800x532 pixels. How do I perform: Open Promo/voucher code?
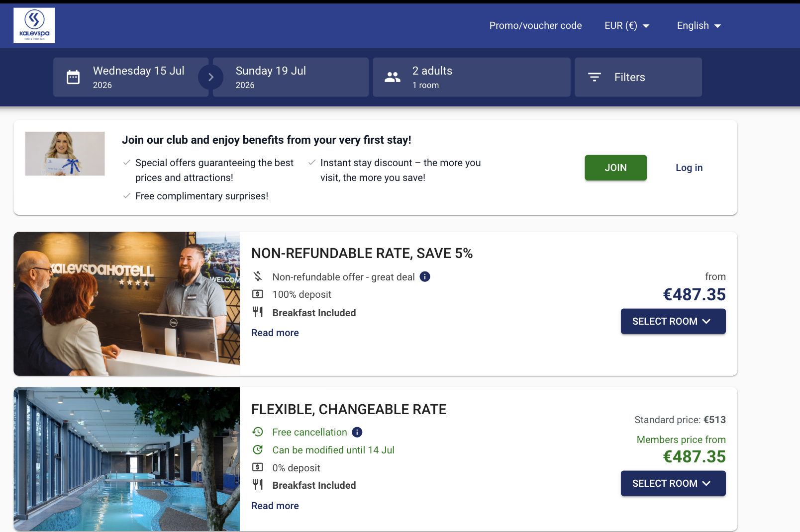pyautogui.click(x=535, y=25)
